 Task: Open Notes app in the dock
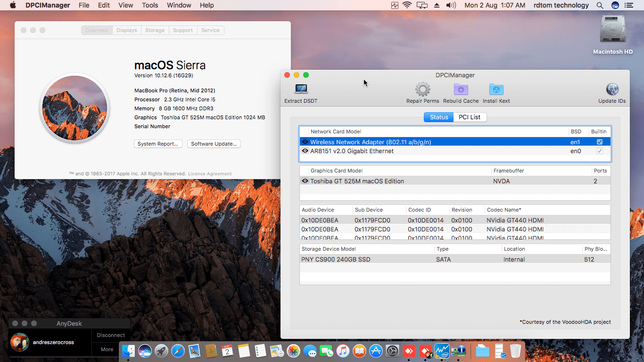[x=244, y=351]
